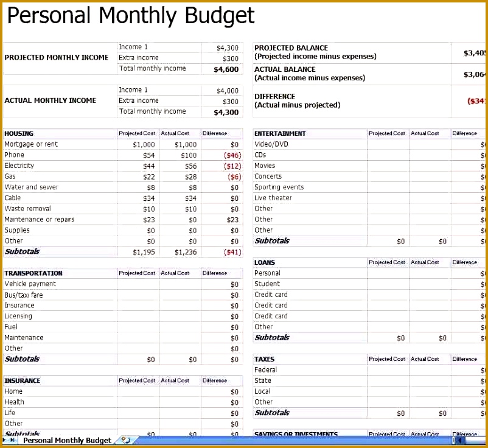Select the Video/DVD row label
The width and height of the screenshot is (488, 448).
tap(271, 144)
